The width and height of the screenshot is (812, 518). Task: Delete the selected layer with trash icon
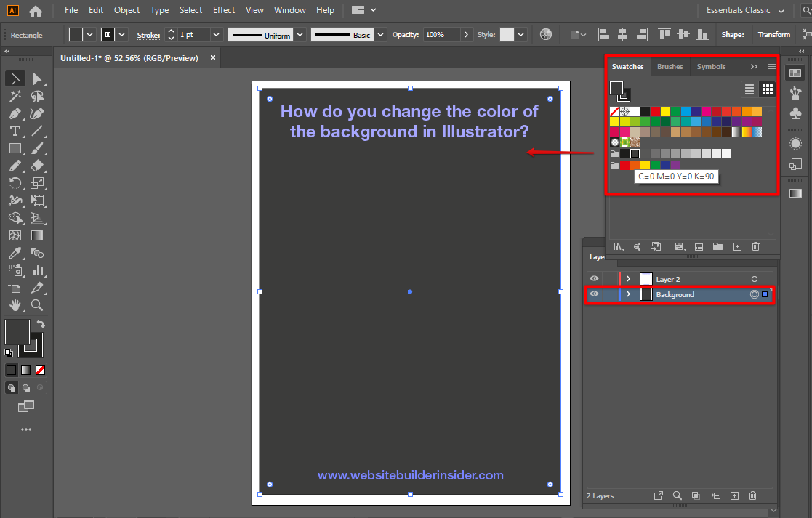click(x=752, y=495)
